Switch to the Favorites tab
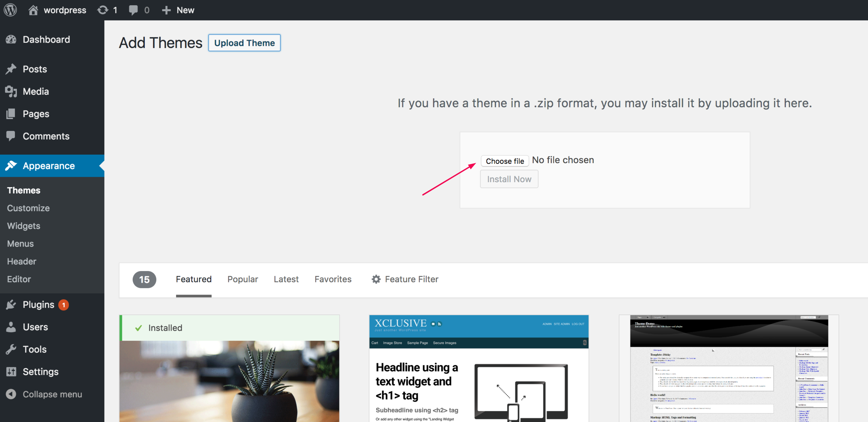 [x=333, y=279]
